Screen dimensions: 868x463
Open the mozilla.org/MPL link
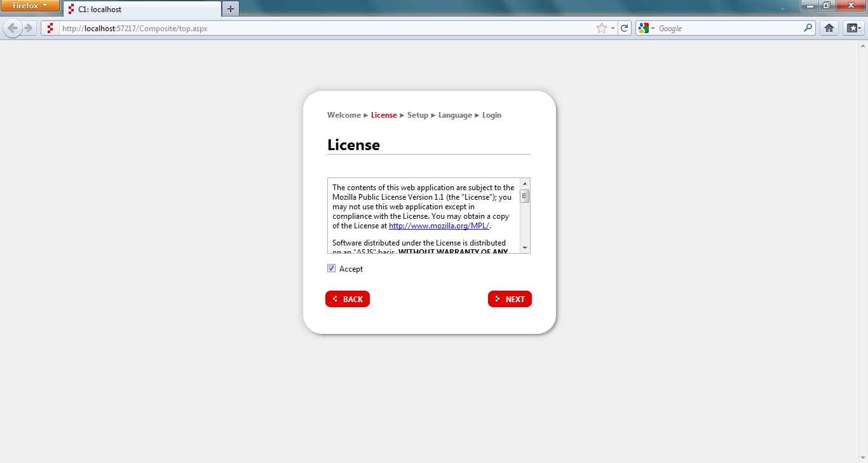coord(438,226)
